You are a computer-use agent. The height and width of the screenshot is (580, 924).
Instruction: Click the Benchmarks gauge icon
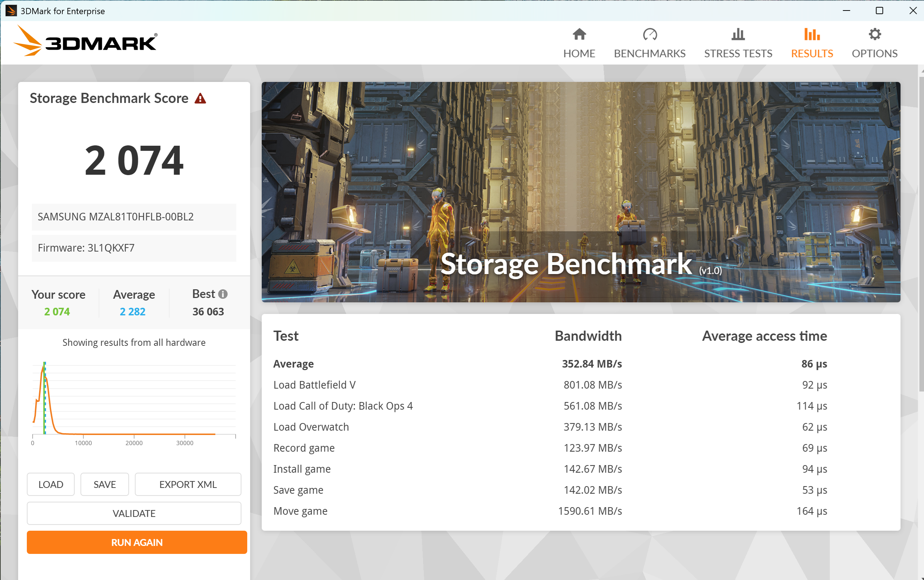tap(649, 34)
